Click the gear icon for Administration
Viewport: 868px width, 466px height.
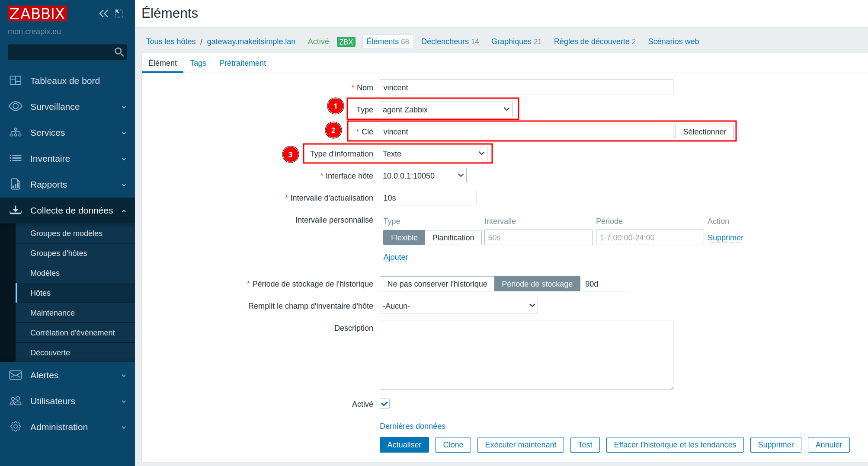click(16, 427)
